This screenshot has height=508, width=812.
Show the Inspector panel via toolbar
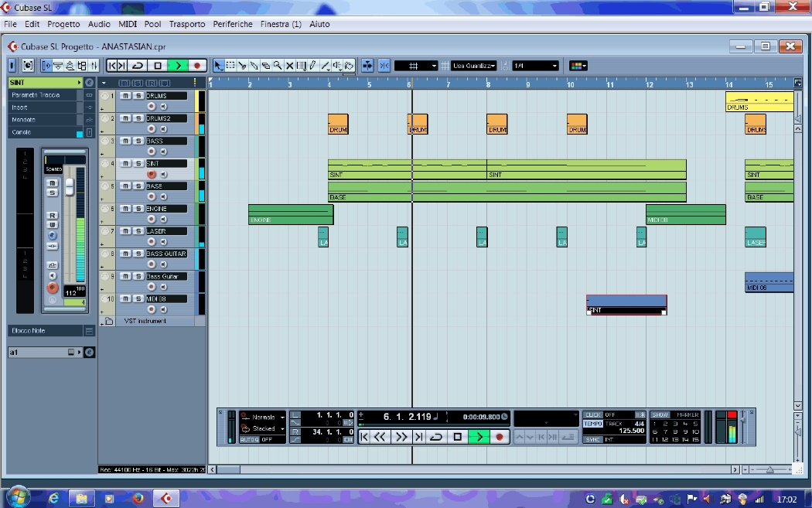click(46, 66)
